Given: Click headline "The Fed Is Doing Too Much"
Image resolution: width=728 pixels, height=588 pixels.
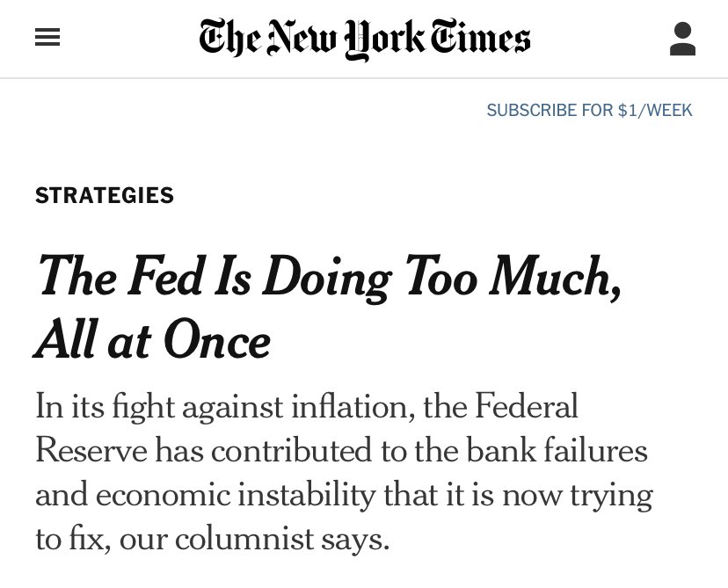Looking at the screenshot, I should pyautogui.click(x=329, y=278).
